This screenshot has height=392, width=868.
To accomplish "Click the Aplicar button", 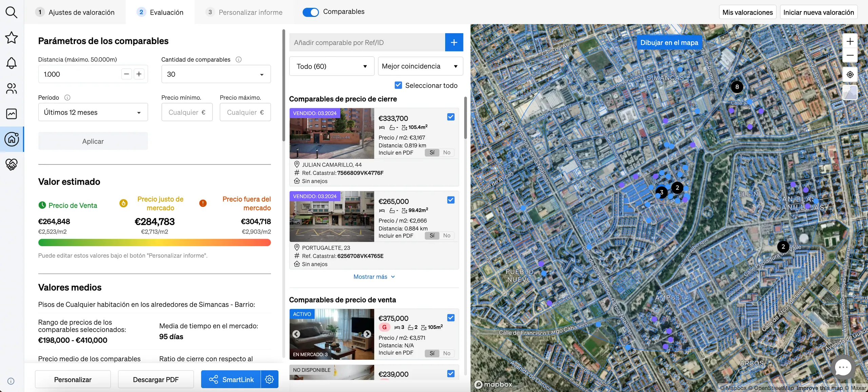I will [93, 141].
